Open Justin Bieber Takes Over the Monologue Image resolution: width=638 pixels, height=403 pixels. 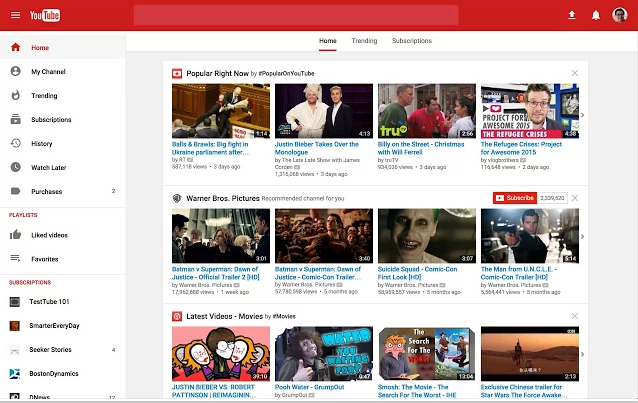click(x=317, y=148)
